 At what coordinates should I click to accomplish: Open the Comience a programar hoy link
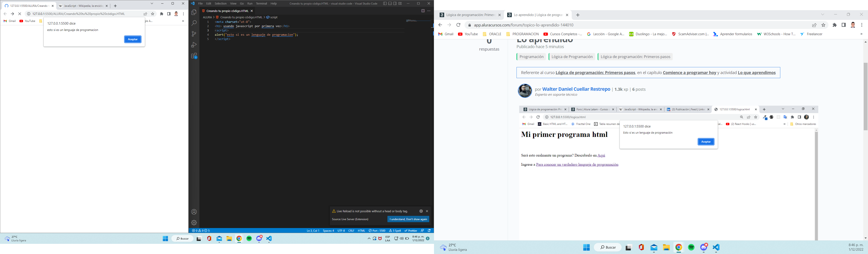(x=689, y=73)
